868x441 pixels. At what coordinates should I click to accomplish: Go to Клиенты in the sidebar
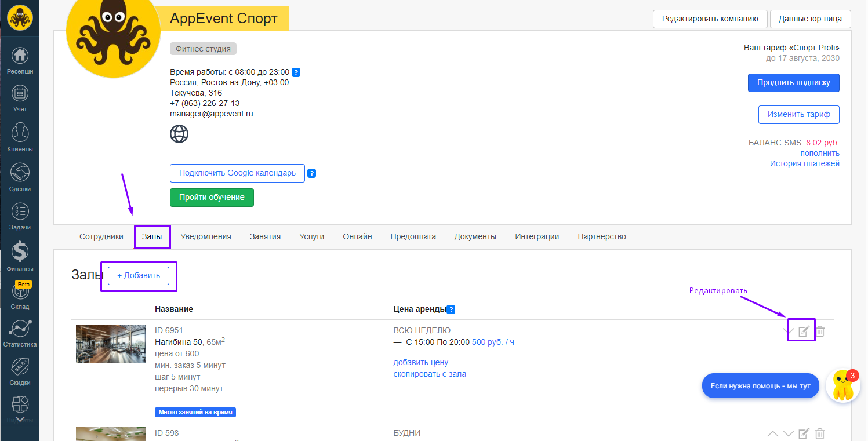coord(20,137)
